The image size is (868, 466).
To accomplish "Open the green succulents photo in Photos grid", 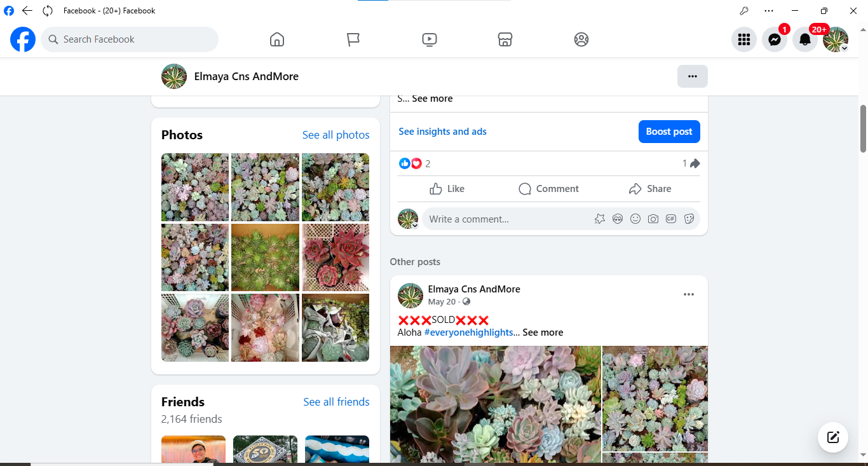I will (x=265, y=257).
